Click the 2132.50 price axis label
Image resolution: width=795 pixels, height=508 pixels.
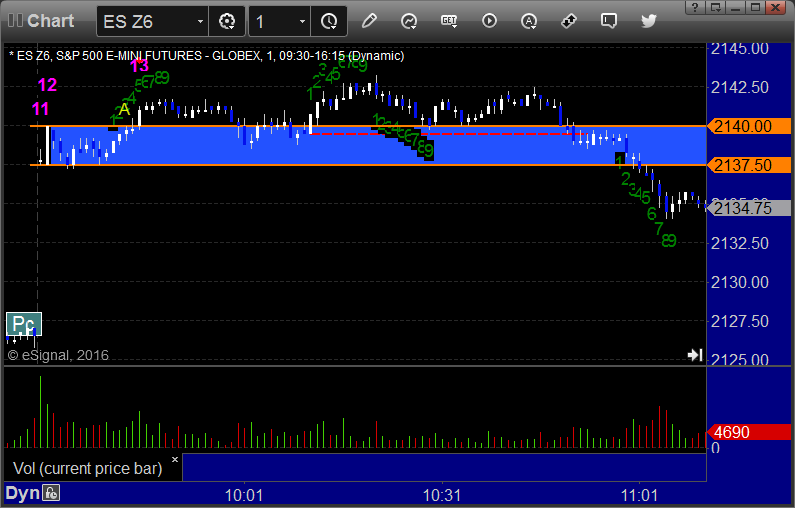tap(740, 243)
